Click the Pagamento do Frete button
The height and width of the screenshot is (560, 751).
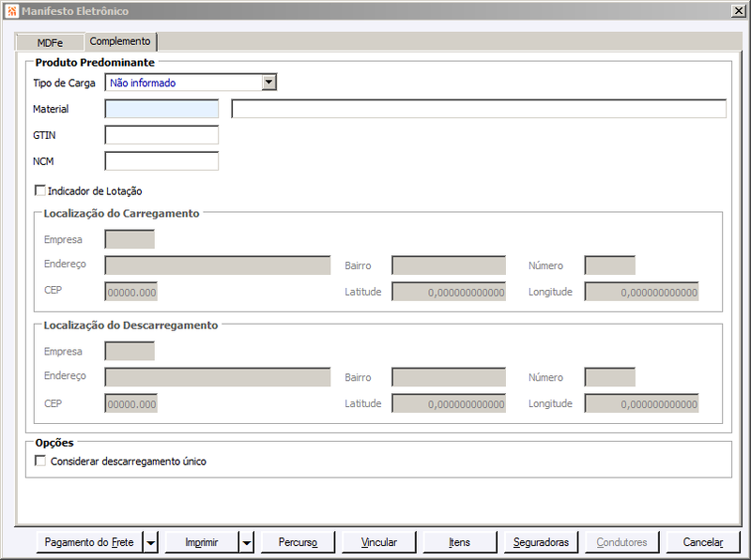click(89, 542)
